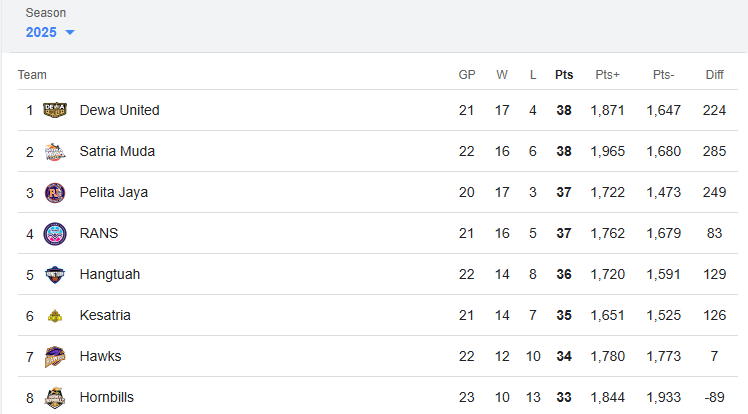Click the Pelita Jaya team logo
Viewport: 748px width, 414px height.
[x=55, y=193]
